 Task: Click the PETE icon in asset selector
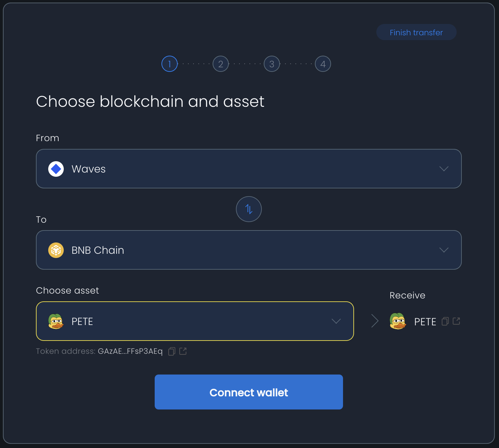(56, 321)
